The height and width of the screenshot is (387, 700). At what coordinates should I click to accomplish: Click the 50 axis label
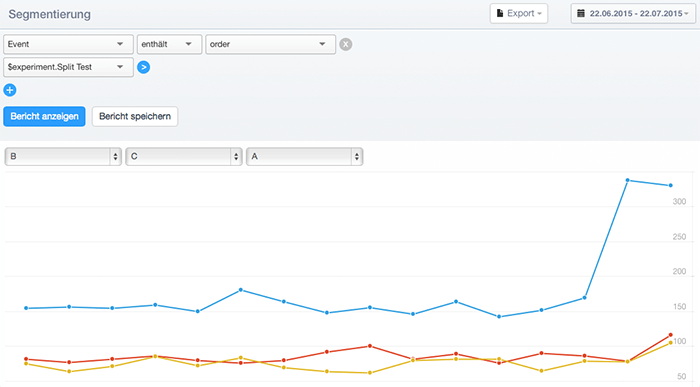pos(682,376)
